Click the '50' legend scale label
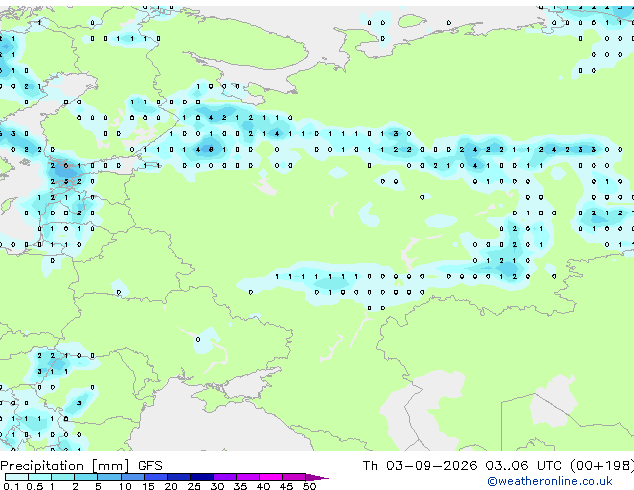The width and height of the screenshot is (634, 490). [309, 486]
